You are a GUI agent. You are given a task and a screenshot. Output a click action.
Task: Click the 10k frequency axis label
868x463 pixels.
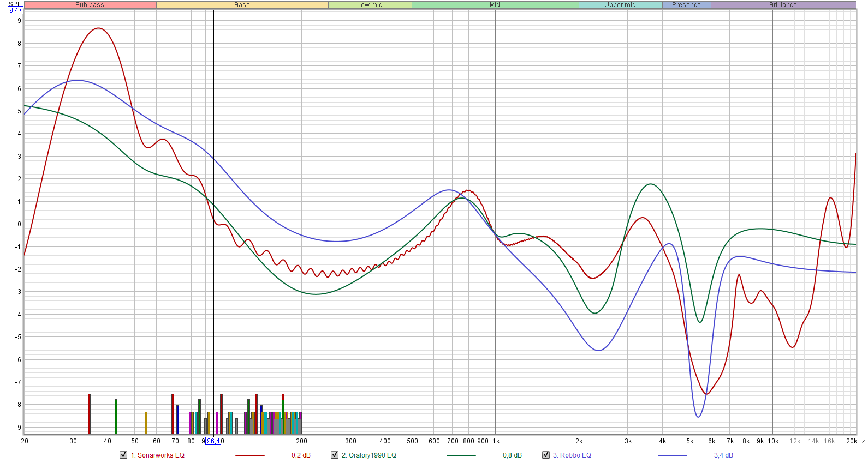pos(773,441)
